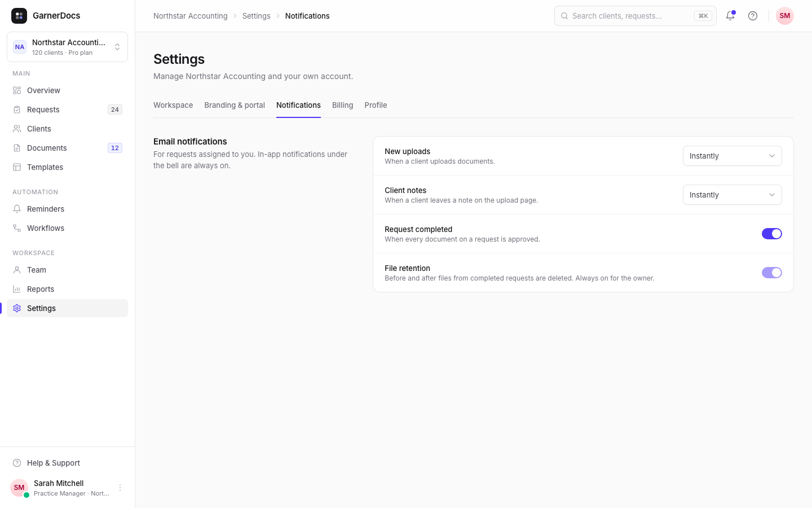The image size is (812, 508).
Task: Click the Requests clipboard icon
Action: (x=17, y=110)
